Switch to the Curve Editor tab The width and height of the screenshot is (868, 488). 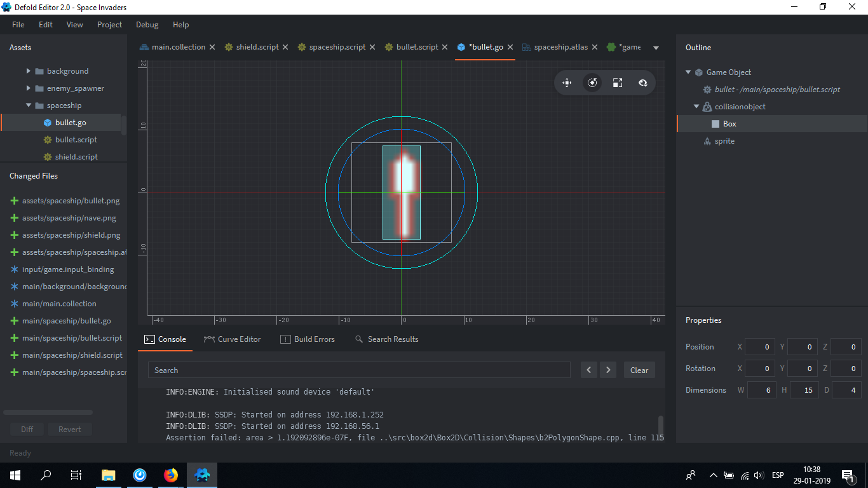click(233, 339)
